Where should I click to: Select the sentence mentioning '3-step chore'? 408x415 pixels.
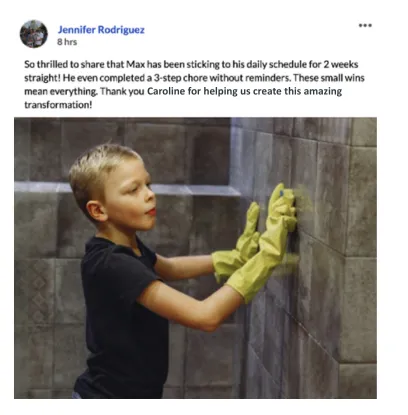[x=177, y=78]
